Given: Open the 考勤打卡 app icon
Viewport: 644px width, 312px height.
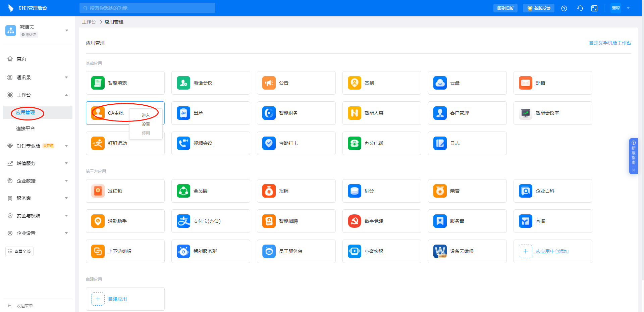Looking at the screenshot, I should (269, 143).
